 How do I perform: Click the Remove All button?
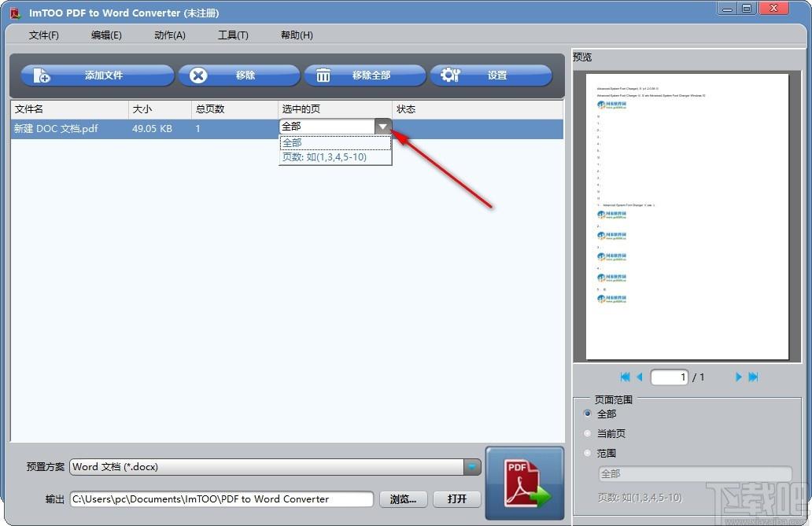365,75
